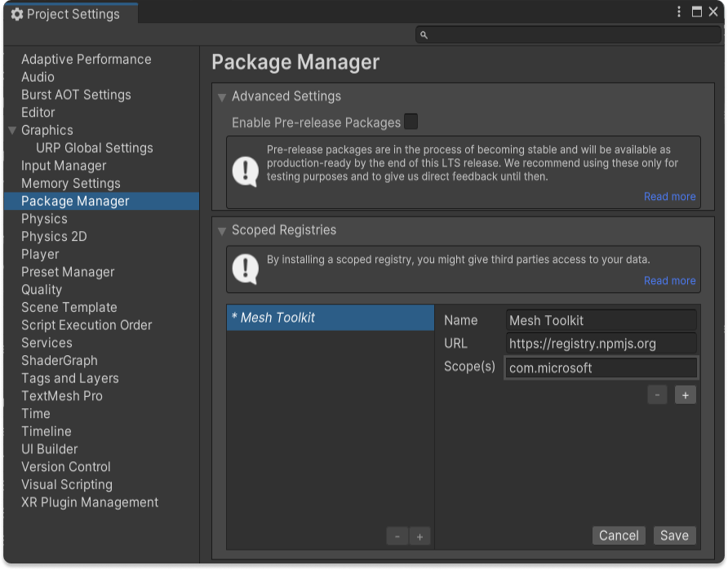
Task: Click the Project Settings gear icon
Action: coord(16,15)
